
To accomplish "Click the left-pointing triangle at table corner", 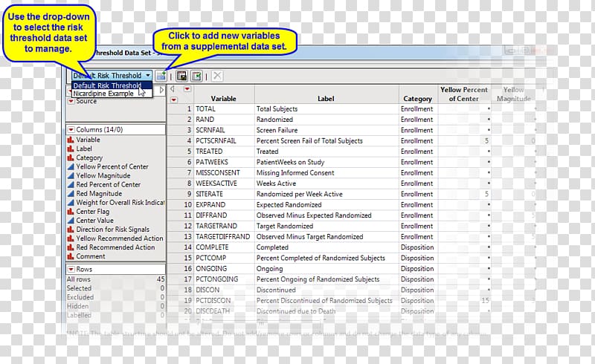I will pos(173,89).
